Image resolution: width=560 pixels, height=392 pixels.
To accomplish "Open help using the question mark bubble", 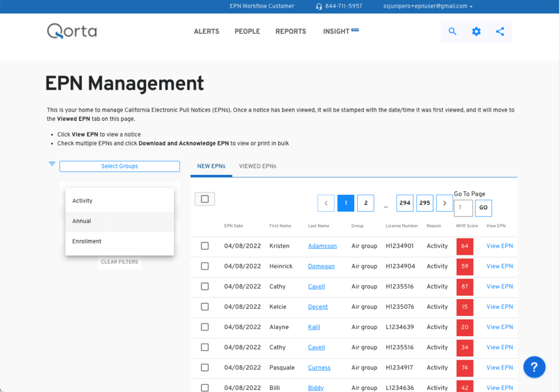I will (x=534, y=367).
